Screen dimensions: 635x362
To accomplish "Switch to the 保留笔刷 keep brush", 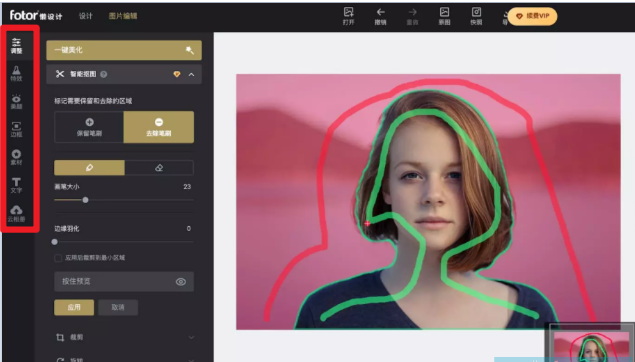I will coord(89,127).
